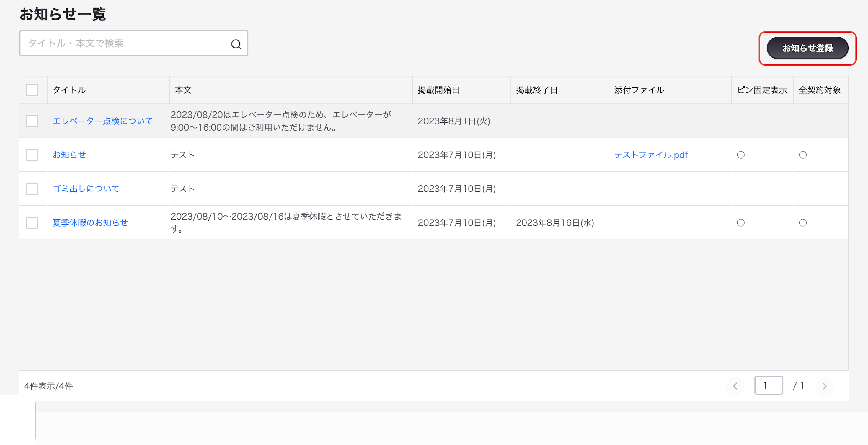Go to next page arrow
Image resolution: width=868 pixels, height=445 pixels.
[x=824, y=386]
